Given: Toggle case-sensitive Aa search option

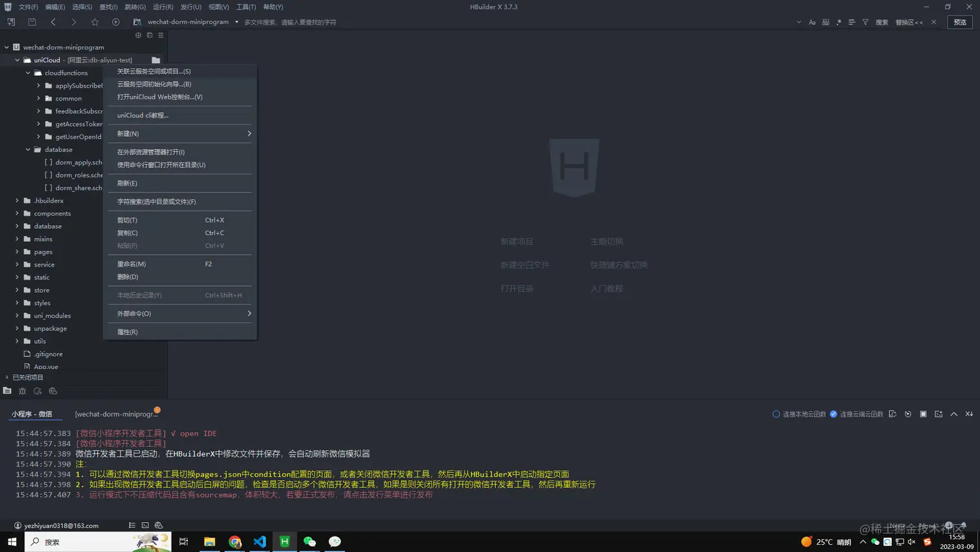Looking at the screenshot, I should click(812, 22).
